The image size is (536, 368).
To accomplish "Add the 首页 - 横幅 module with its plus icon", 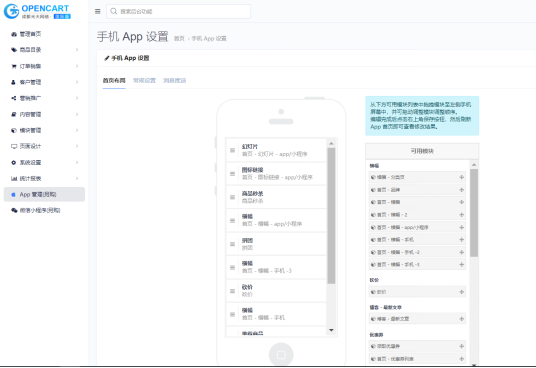I will [461, 202].
